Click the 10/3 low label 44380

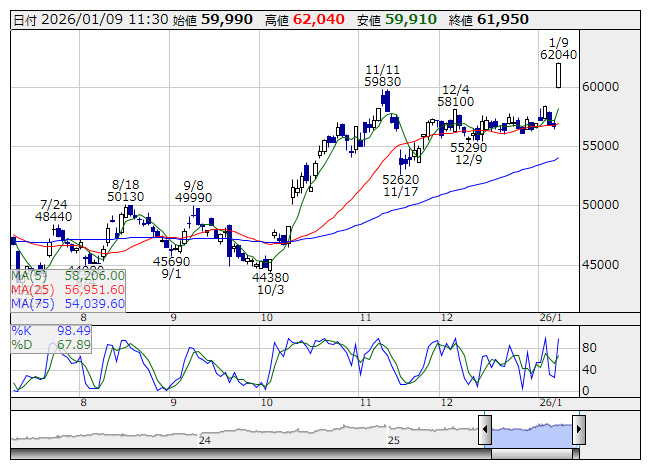pos(270,279)
